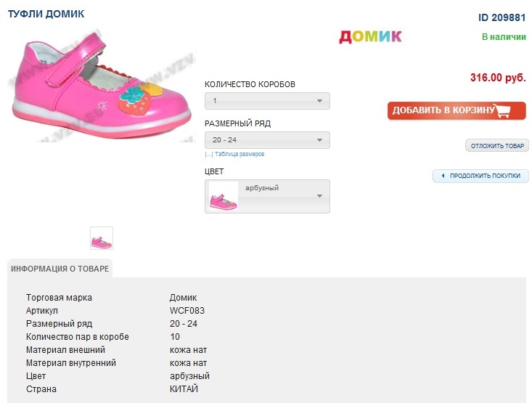The width and height of the screenshot is (532, 403).
Task: Click the product ID 209881 text
Action: point(502,17)
